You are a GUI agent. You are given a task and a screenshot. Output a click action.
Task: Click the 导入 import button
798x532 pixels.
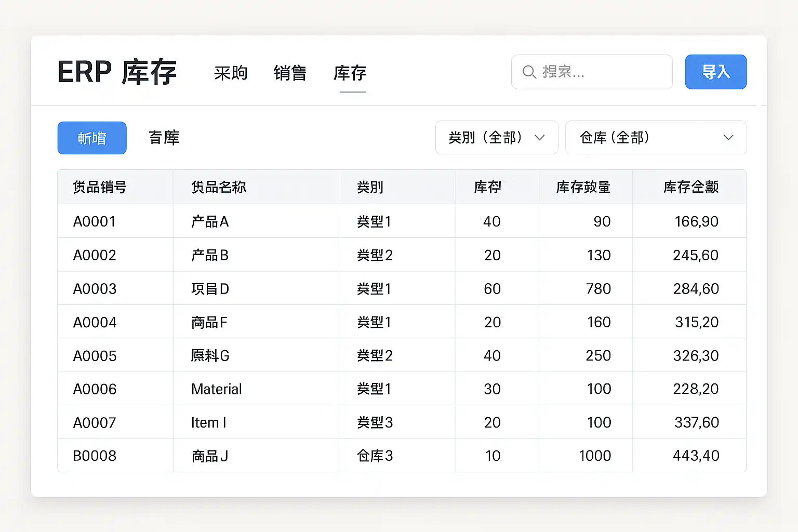[x=715, y=72]
